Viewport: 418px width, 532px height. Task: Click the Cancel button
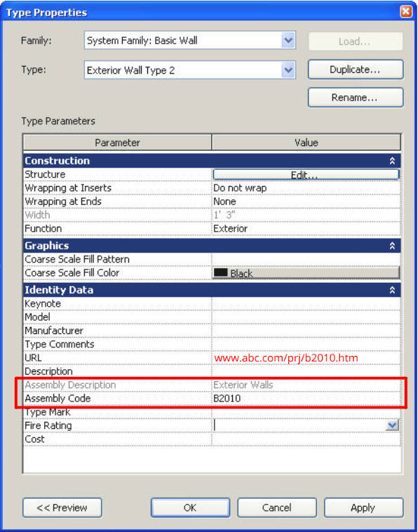276,507
